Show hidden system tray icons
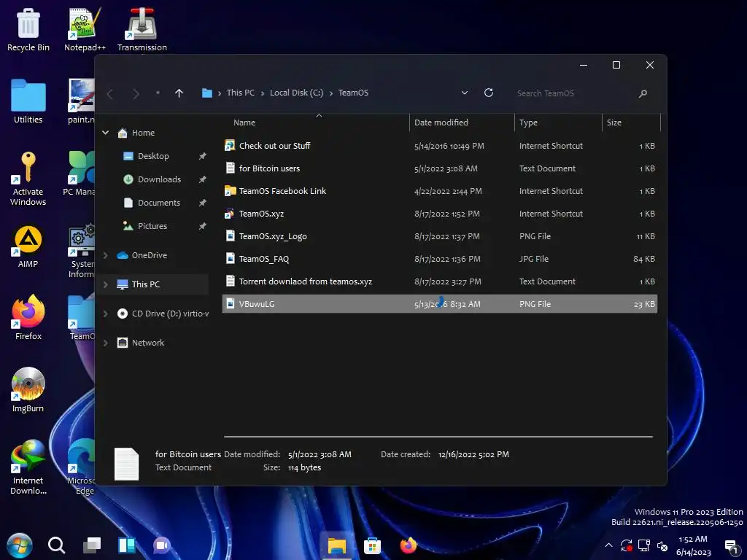 click(608, 545)
